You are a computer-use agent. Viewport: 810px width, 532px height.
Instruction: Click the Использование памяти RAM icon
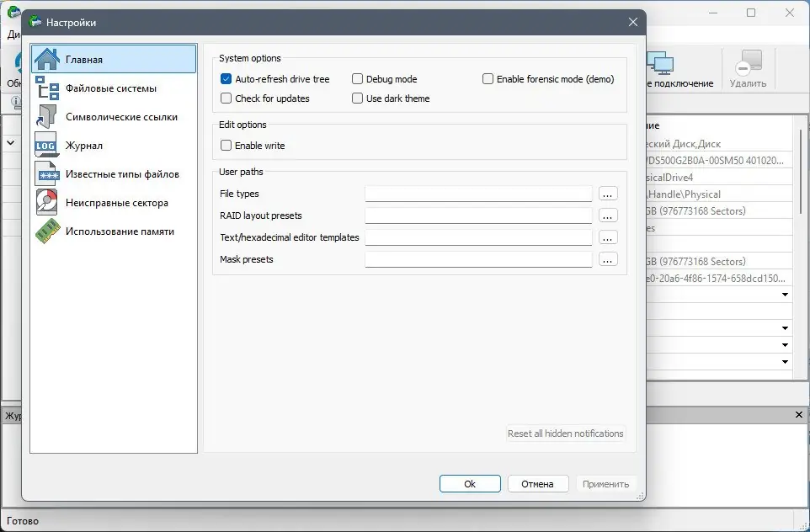(47, 231)
